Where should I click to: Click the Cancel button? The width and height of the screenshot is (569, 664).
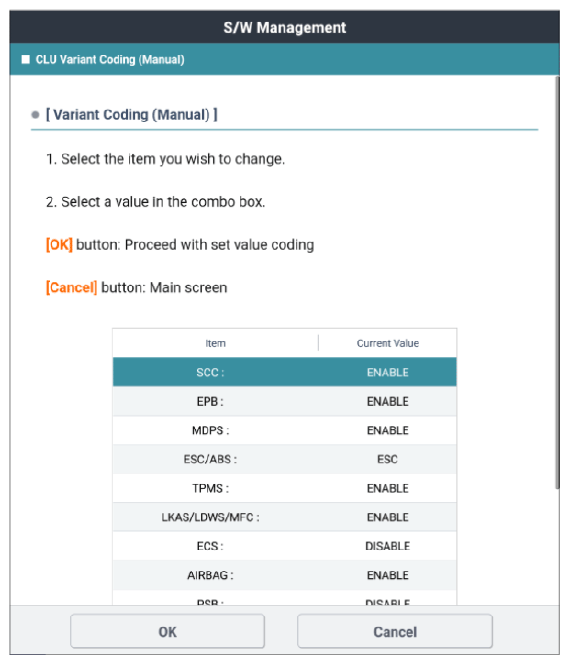pos(395,631)
